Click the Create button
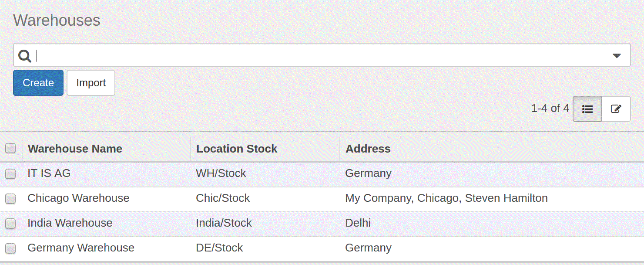 point(38,83)
